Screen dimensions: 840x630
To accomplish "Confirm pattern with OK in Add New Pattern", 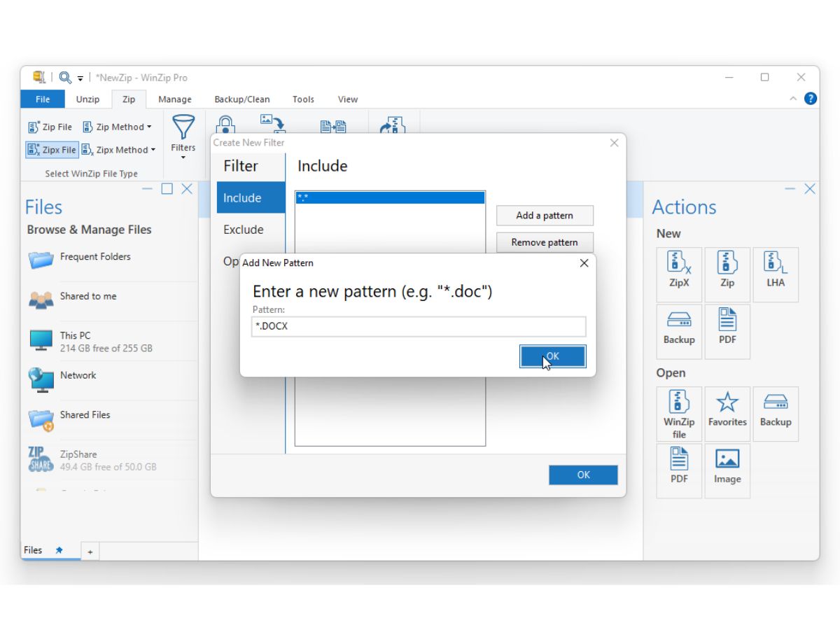I will [552, 356].
